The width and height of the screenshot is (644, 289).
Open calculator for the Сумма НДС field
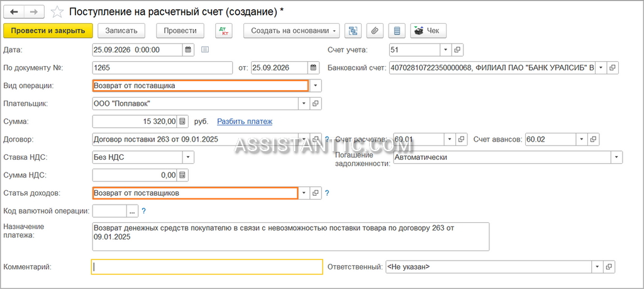183,175
